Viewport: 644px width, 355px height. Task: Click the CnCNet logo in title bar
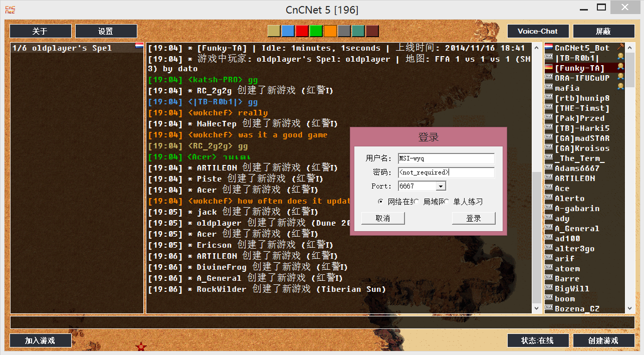pos(10,10)
